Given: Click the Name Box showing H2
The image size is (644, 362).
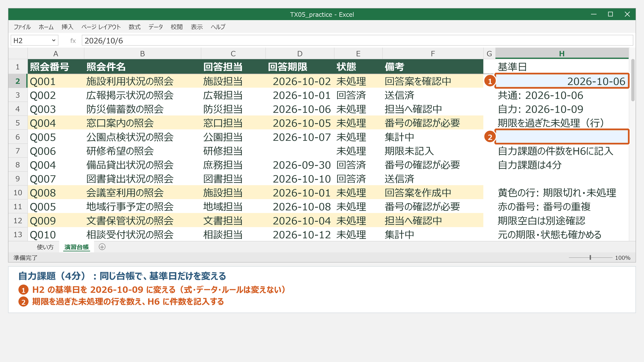Looking at the screenshot, I should (34, 41).
